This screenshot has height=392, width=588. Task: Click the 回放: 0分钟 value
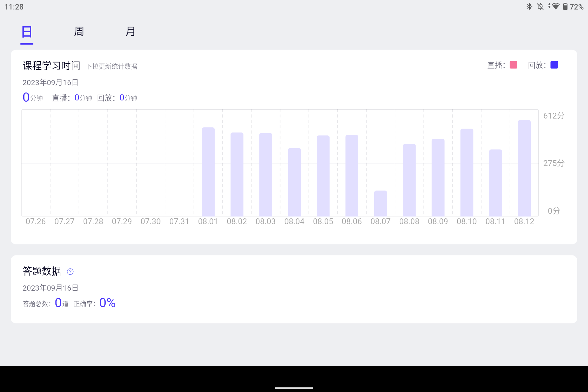click(x=117, y=98)
